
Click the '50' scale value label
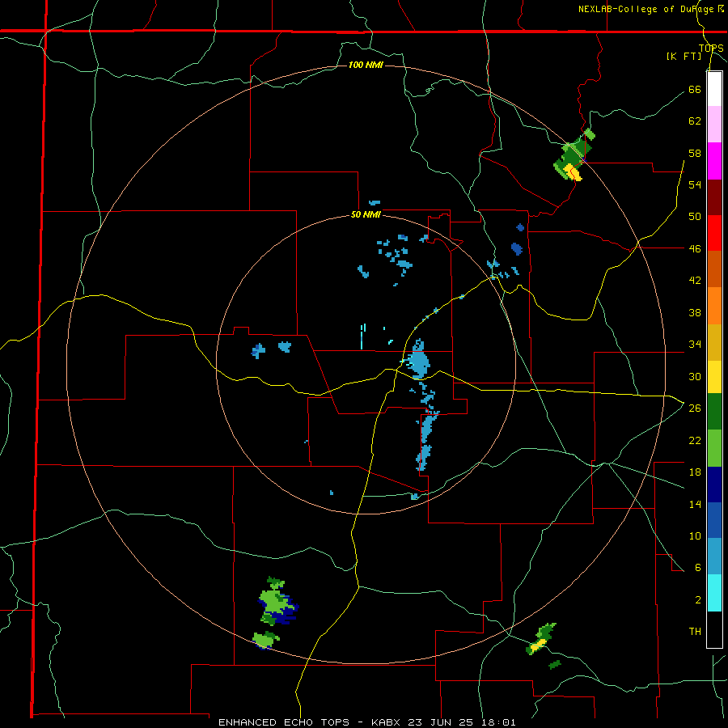pos(695,217)
